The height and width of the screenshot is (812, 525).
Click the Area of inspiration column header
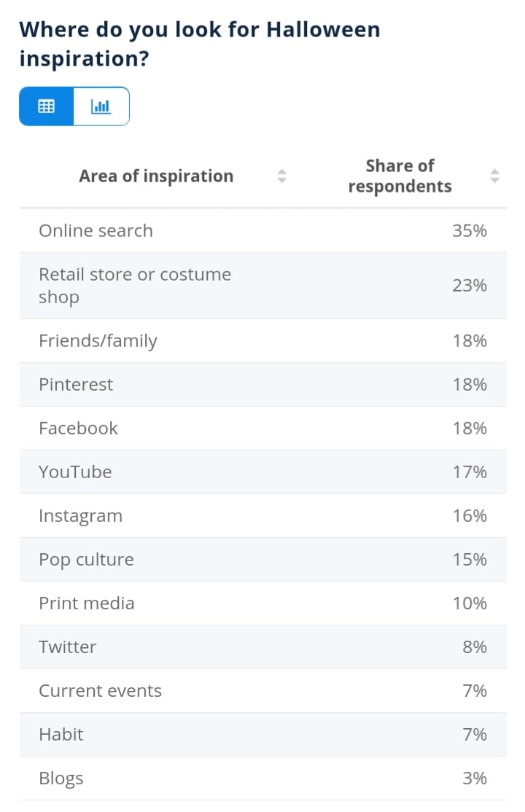tap(156, 176)
